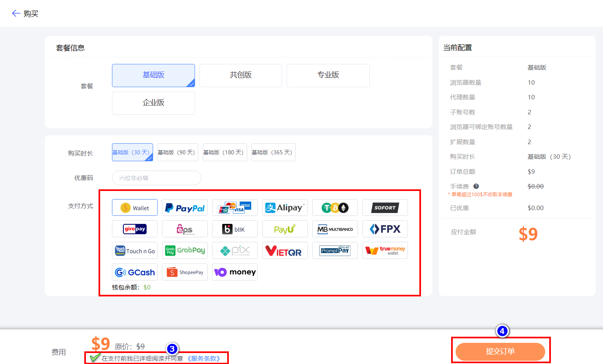Select giropay payment method
The image size is (603, 364).
pos(135,229)
